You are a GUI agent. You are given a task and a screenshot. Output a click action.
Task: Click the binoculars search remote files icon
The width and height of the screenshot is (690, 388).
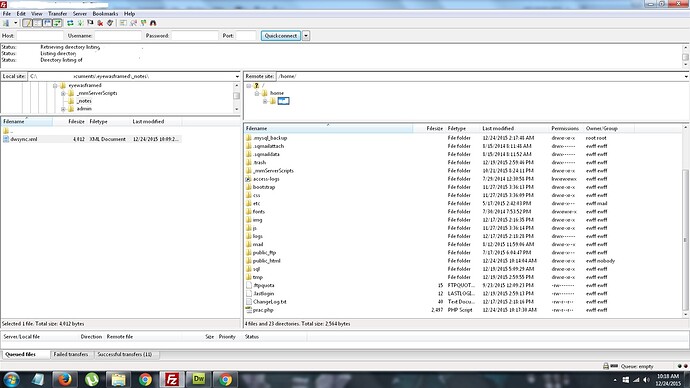tap(153, 23)
